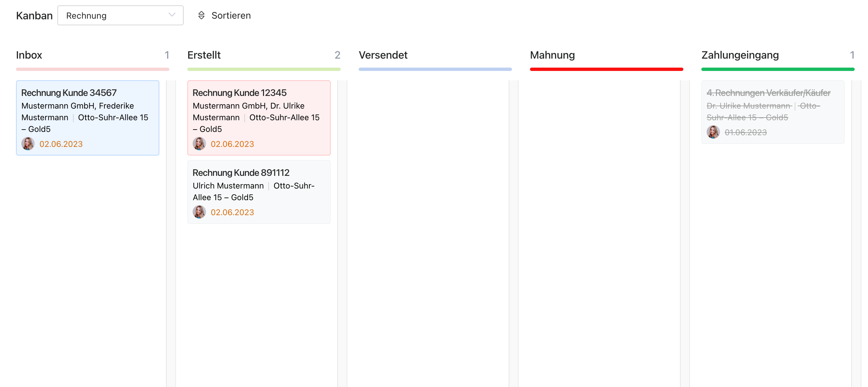
Task: Open completed card 4.Rechnungen Verkäufer/Käufer
Action: [773, 112]
